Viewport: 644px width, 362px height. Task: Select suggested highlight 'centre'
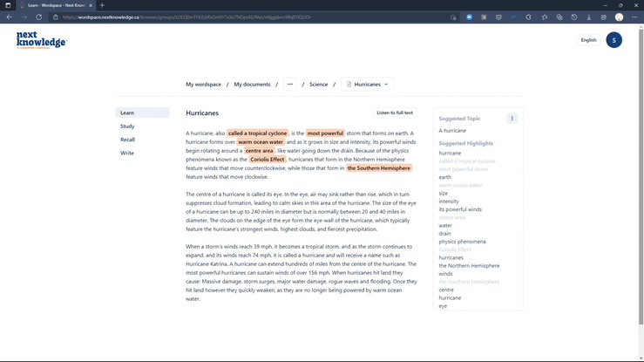point(446,290)
